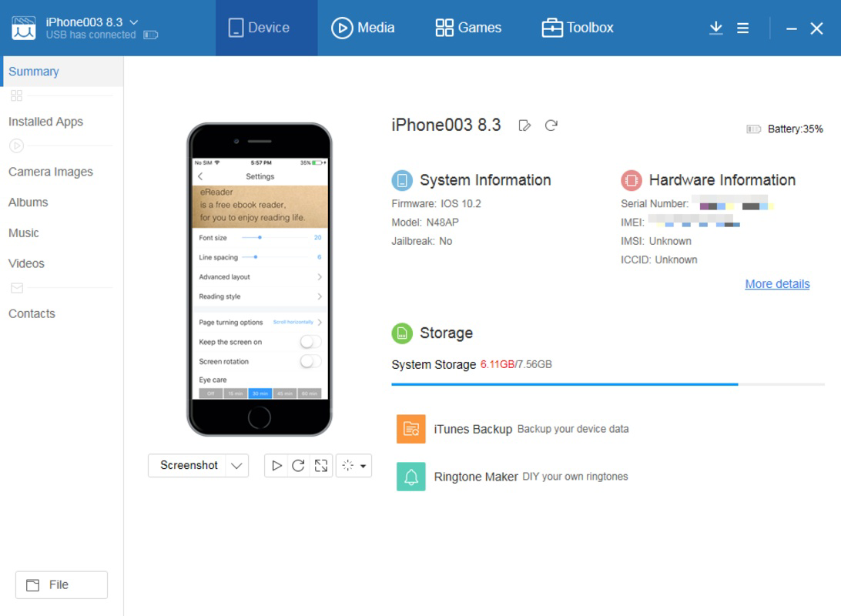Screen dimensions: 841x616
Task: Switch to the Device tab
Action: point(266,28)
